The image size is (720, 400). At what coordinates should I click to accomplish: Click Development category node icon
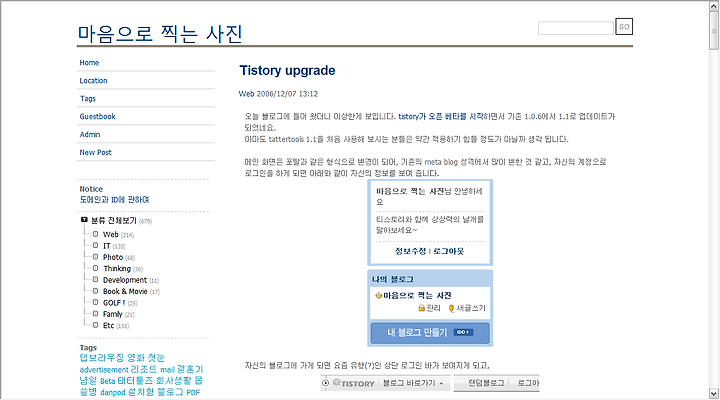coord(96,280)
